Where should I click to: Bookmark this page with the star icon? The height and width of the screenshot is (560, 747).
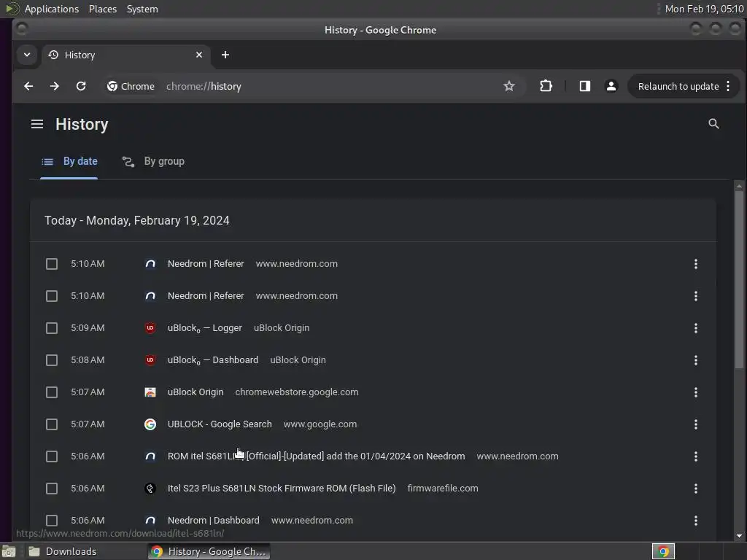(x=508, y=86)
